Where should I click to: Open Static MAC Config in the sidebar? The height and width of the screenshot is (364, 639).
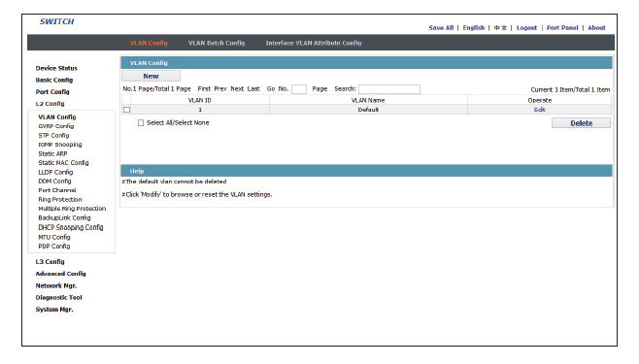click(x=63, y=162)
